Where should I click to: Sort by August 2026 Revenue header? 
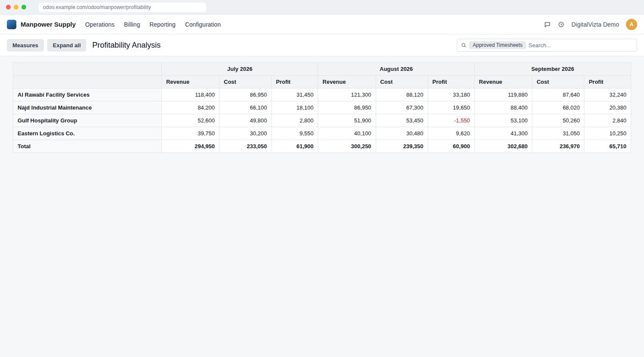347,82
